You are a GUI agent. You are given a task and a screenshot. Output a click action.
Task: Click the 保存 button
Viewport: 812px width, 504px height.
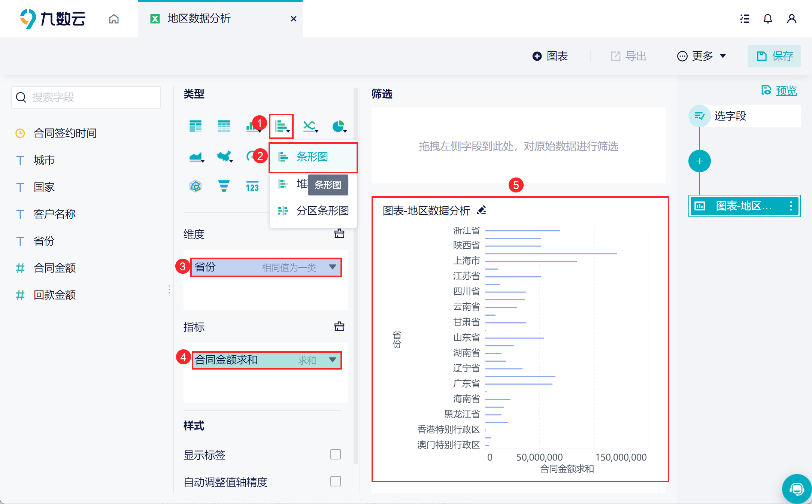click(x=775, y=56)
